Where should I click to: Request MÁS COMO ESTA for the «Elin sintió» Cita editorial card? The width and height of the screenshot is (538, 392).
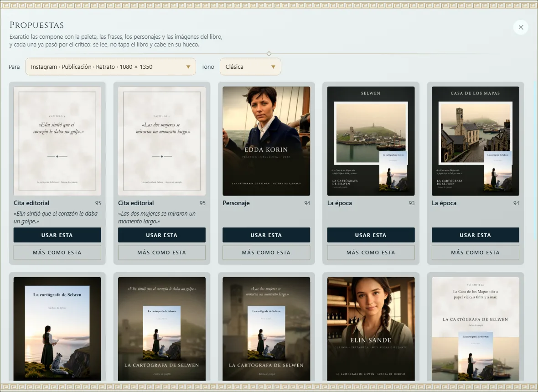pos(57,253)
